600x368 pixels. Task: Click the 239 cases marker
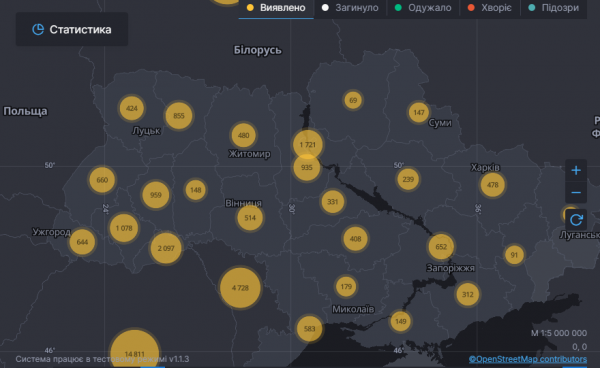click(x=408, y=179)
